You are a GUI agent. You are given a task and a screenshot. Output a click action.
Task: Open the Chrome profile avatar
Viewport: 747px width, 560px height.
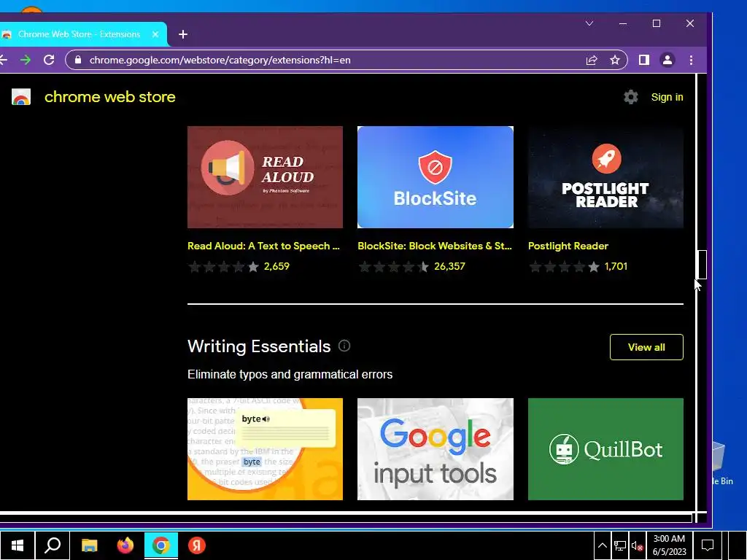pyautogui.click(x=667, y=60)
